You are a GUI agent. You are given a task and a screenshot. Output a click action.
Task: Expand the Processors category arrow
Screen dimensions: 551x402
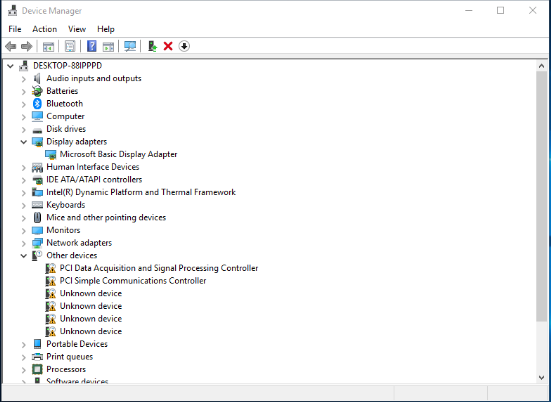(x=24, y=370)
